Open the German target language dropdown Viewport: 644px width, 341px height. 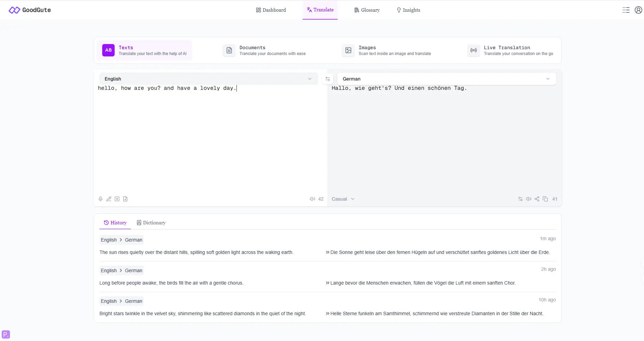446,79
